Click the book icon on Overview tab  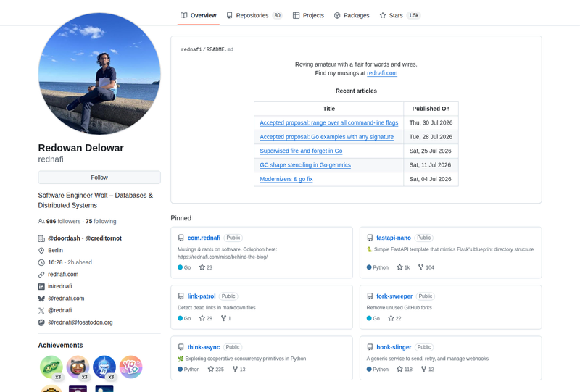tap(184, 15)
